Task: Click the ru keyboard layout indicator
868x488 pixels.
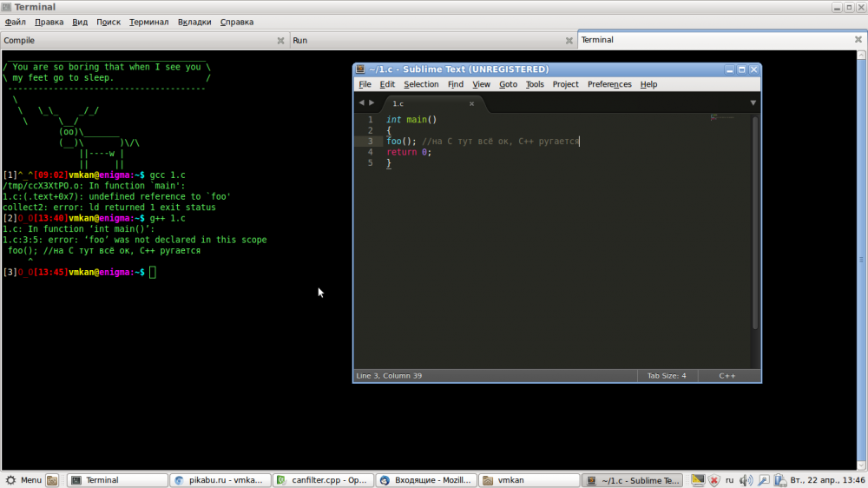Action: (x=729, y=480)
